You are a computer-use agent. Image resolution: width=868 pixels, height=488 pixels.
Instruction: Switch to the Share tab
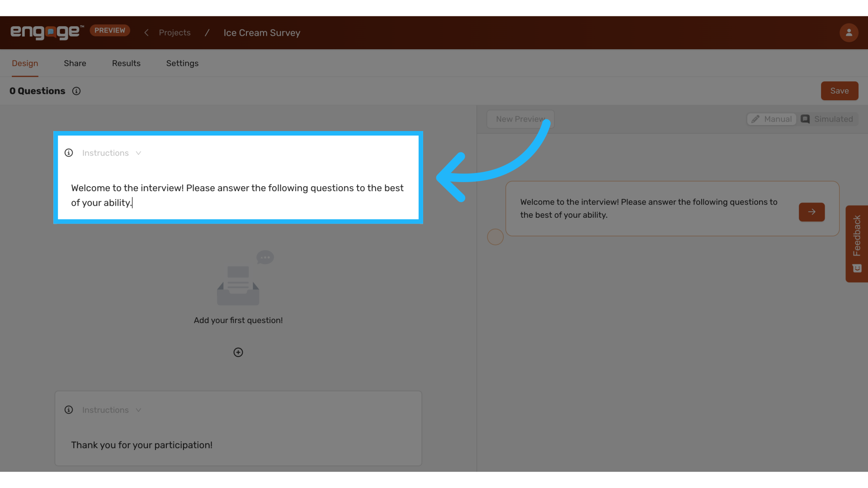75,63
